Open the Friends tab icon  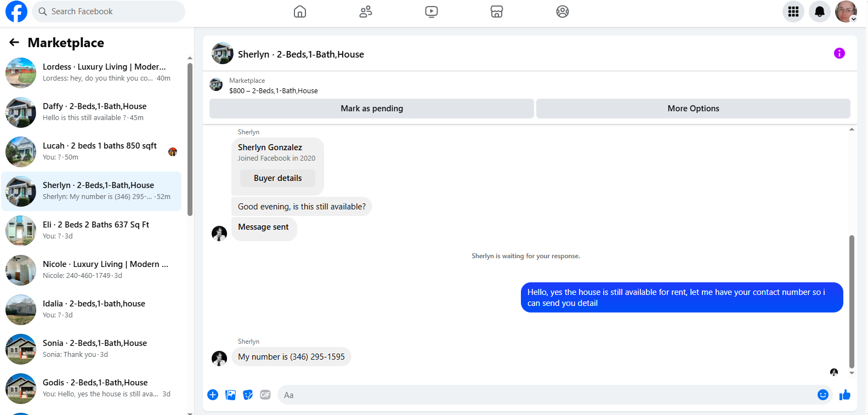(366, 12)
